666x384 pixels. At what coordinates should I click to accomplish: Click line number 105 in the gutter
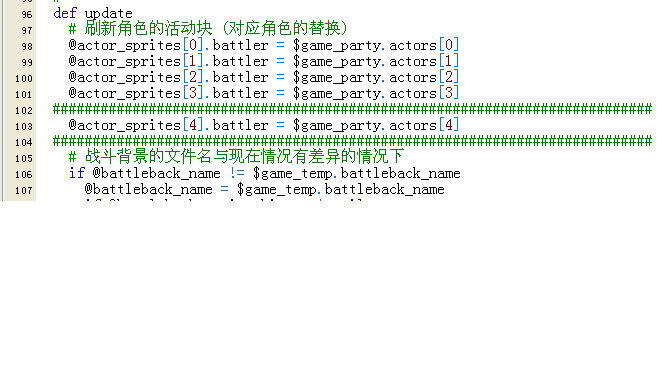[x=24, y=158]
